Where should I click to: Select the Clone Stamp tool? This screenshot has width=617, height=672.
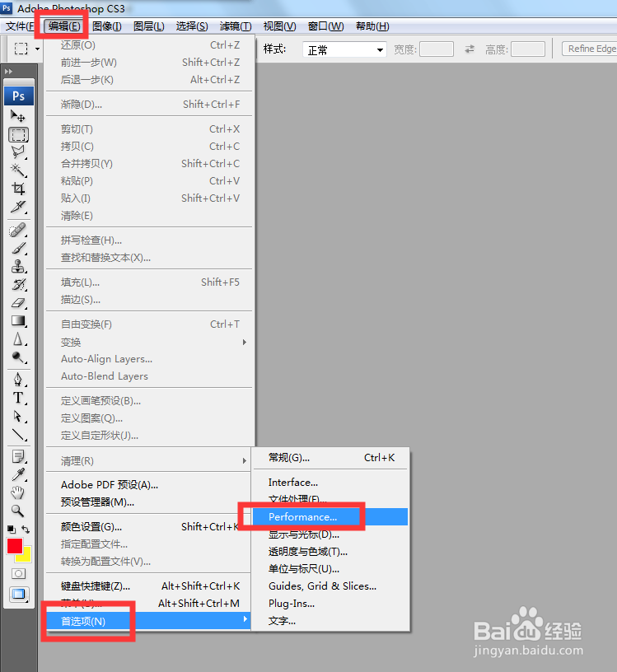(18, 266)
